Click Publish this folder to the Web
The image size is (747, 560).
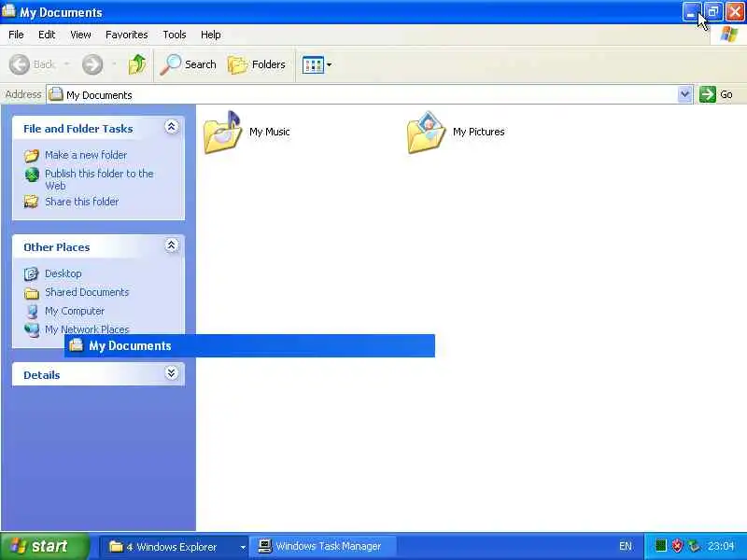tap(99, 179)
